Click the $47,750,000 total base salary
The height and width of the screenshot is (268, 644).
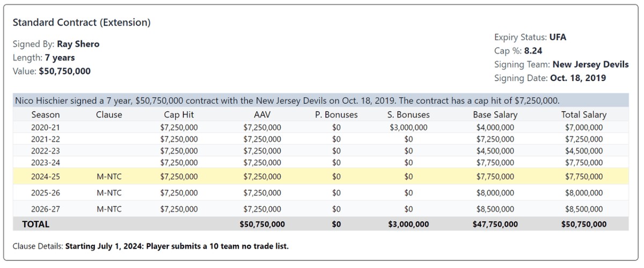pyautogui.click(x=495, y=224)
